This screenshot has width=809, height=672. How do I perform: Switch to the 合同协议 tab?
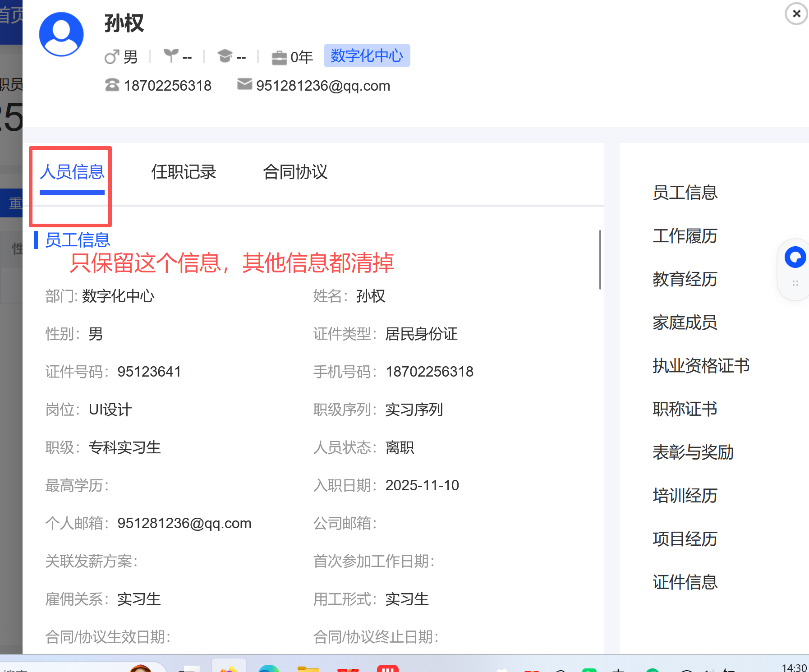coord(295,172)
